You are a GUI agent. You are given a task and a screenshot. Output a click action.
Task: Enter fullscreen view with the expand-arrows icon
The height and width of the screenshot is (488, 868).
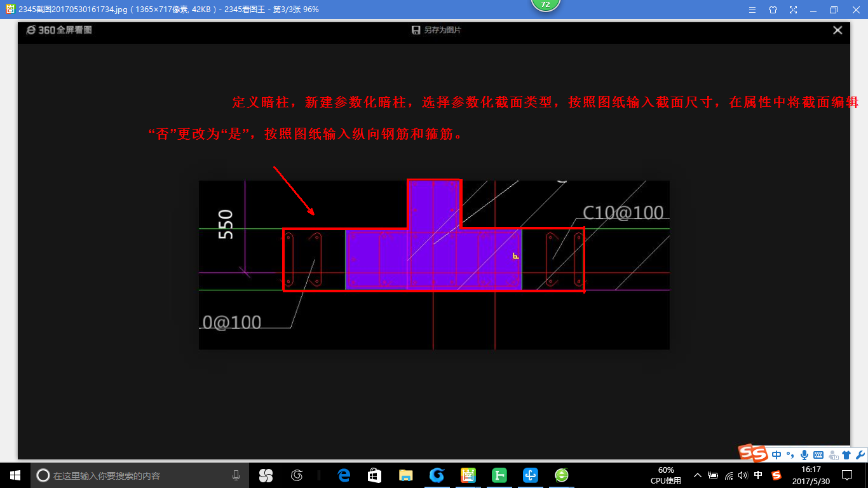pyautogui.click(x=793, y=10)
